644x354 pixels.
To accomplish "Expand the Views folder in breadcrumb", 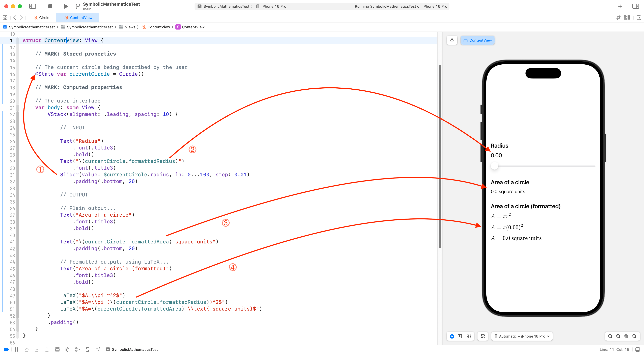I will click(130, 27).
